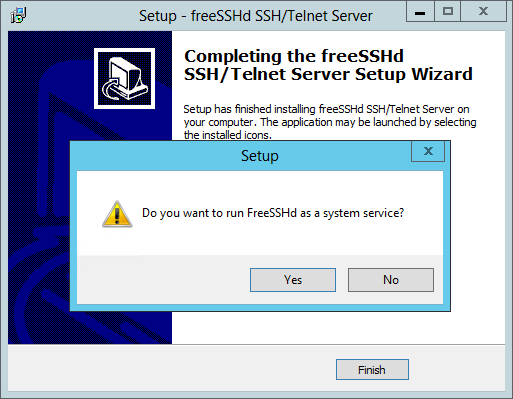Click the gray button strip left of Yes
Viewport: 513px width, 399px height.
click(163, 280)
